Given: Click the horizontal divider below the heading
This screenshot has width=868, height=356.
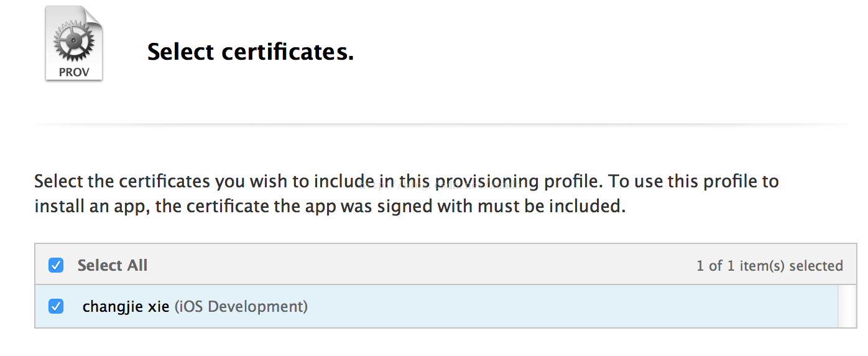Looking at the screenshot, I should point(446,124).
